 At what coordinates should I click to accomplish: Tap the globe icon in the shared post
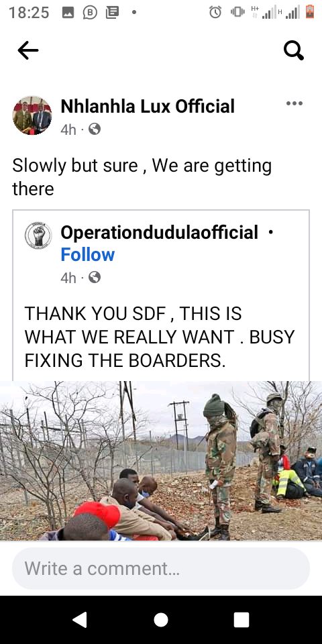[x=95, y=278]
